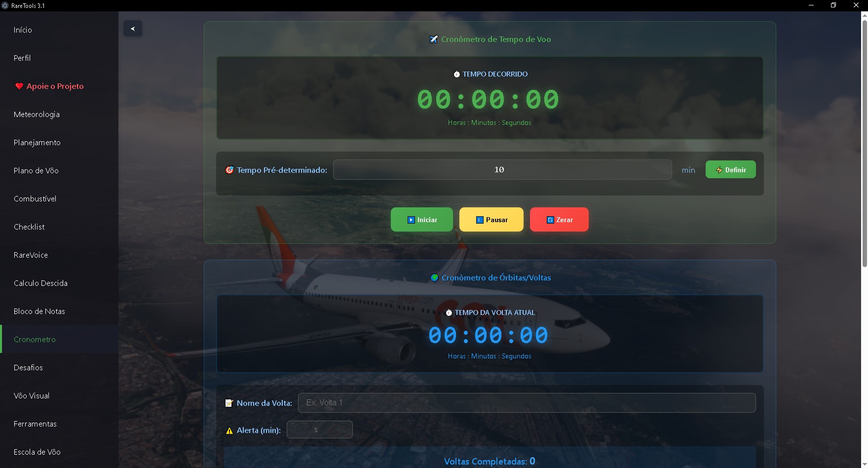Open the Desafios section

pos(59,368)
